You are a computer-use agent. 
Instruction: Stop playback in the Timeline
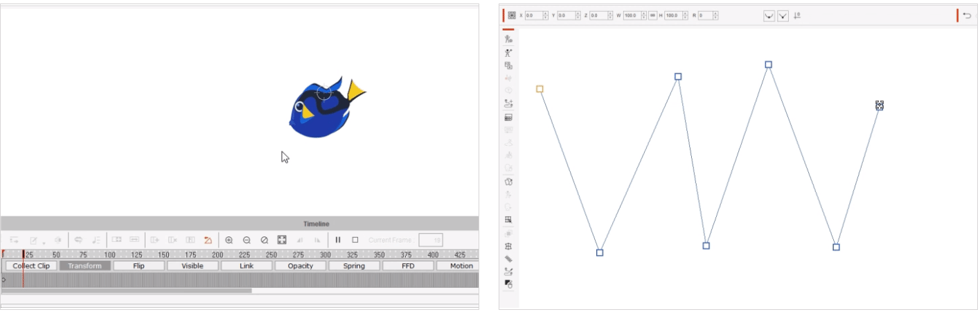(355, 240)
